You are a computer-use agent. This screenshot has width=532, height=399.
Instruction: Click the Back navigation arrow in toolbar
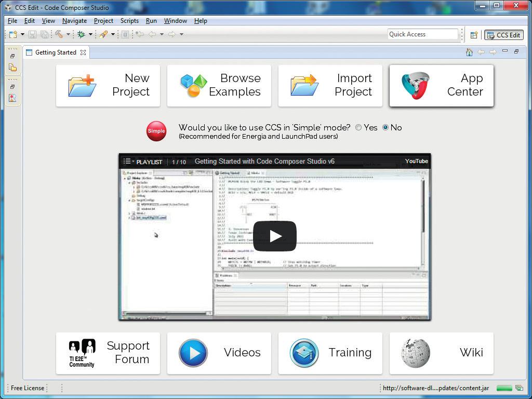click(x=152, y=34)
